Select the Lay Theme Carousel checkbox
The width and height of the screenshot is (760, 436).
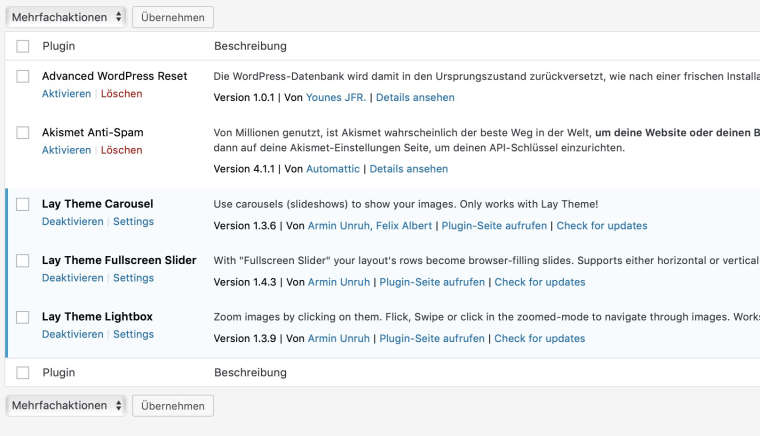click(x=23, y=204)
